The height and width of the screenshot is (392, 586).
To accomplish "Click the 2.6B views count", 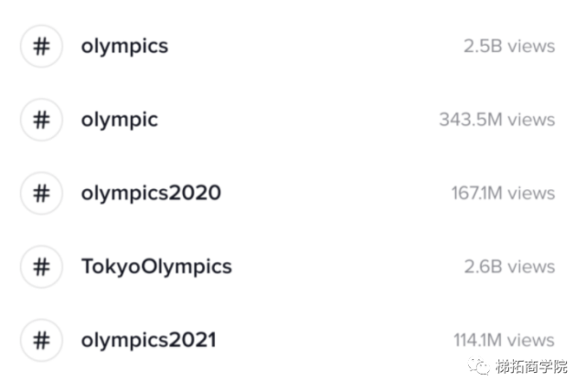I will (509, 267).
